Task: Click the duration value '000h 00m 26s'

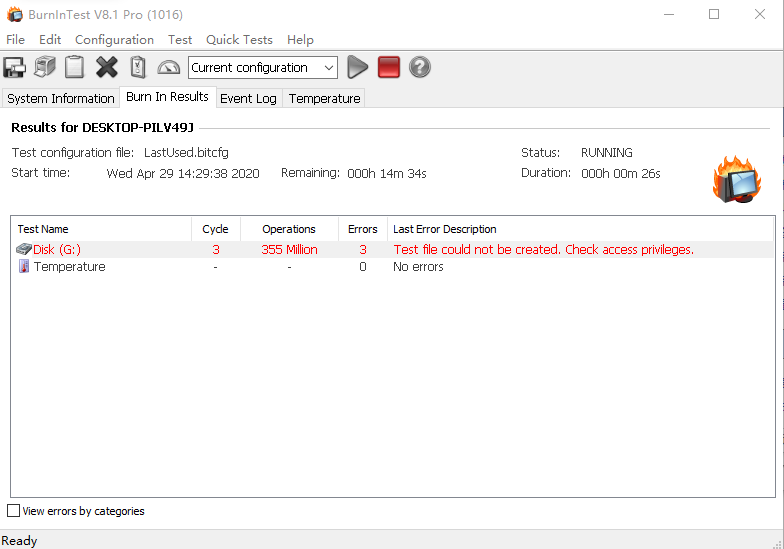Action: pyautogui.click(x=620, y=174)
